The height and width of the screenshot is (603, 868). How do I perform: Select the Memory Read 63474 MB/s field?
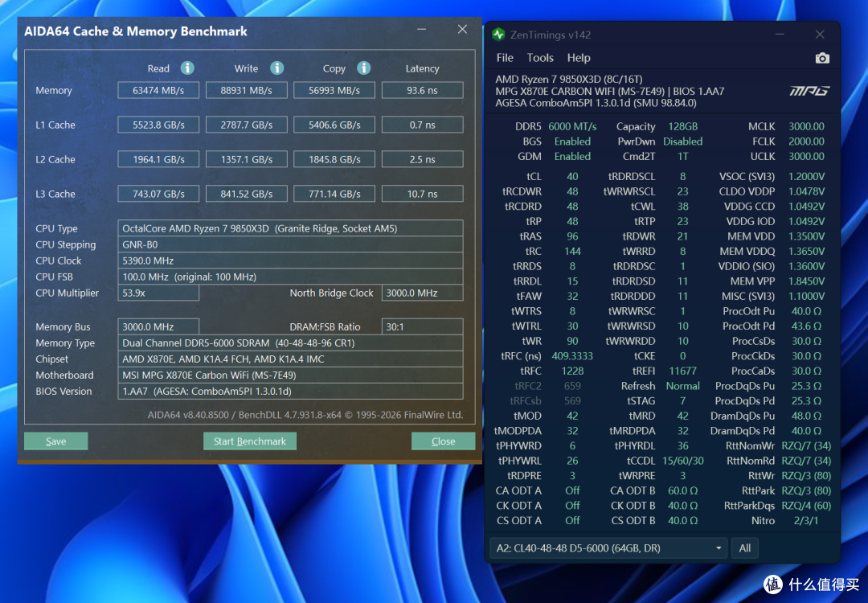(x=158, y=90)
